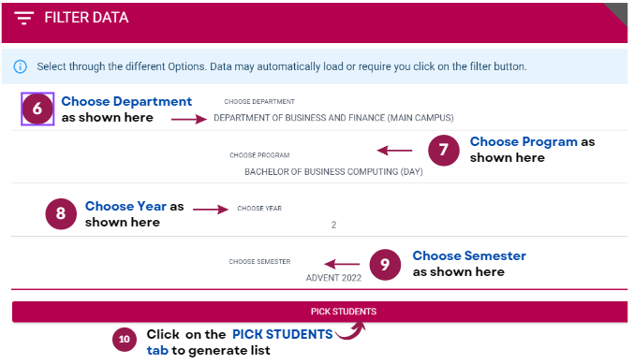This screenshot has width=634, height=364.
Task: Click the filter lines icon in header
Action: pos(23,18)
